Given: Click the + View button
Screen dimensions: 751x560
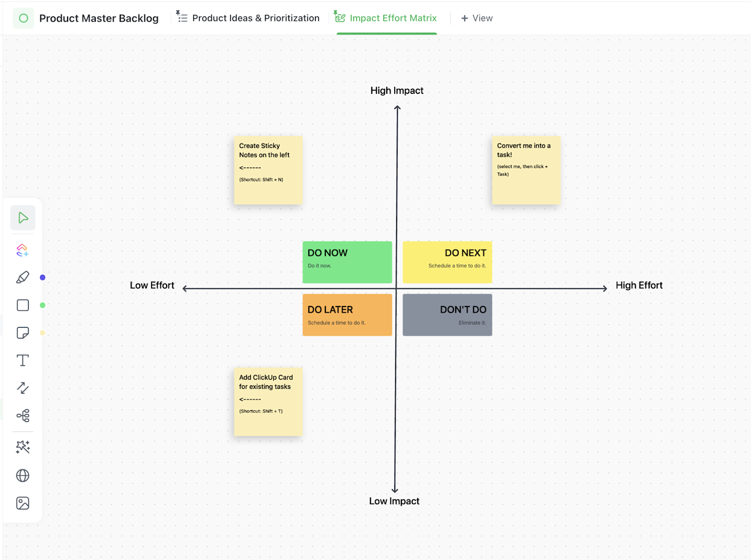Looking at the screenshot, I should pos(476,18).
